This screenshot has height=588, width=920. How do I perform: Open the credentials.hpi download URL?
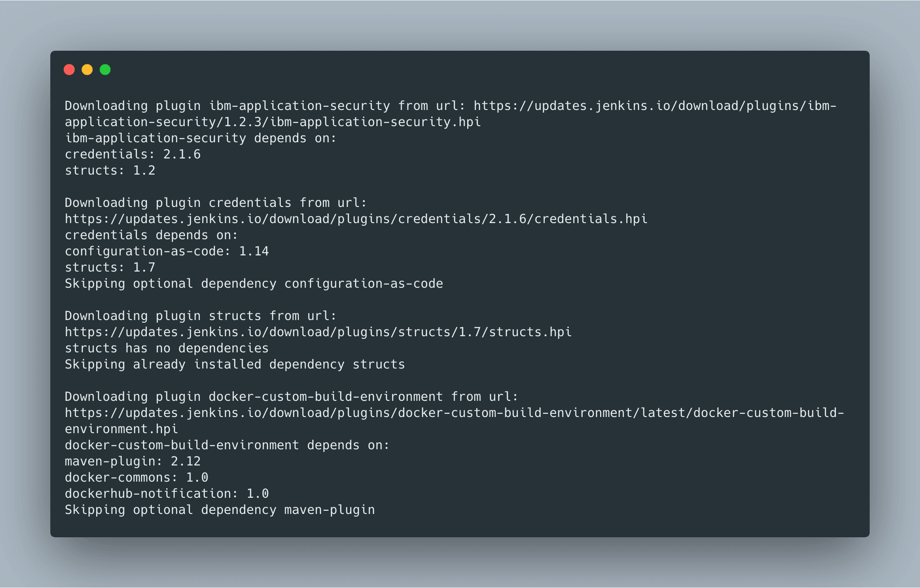coord(356,219)
